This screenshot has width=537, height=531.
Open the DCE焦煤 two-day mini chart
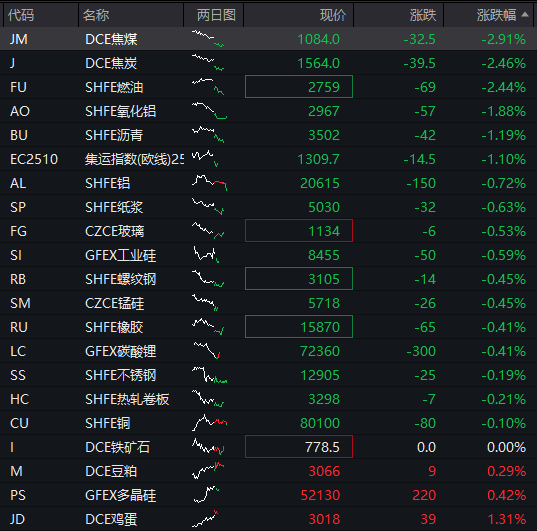pyautogui.click(x=208, y=39)
